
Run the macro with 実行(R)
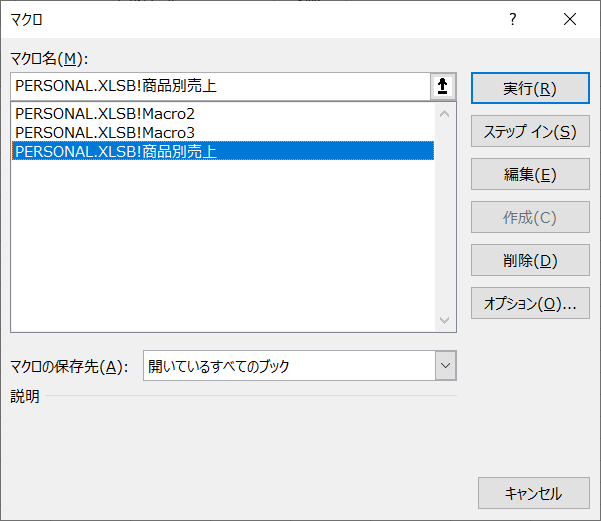click(530, 88)
